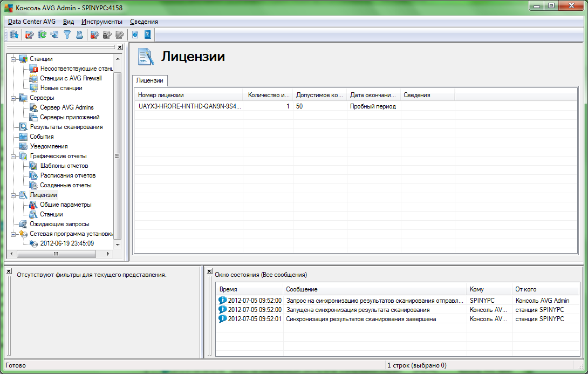Open the Сведения menu

tap(144, 22)
